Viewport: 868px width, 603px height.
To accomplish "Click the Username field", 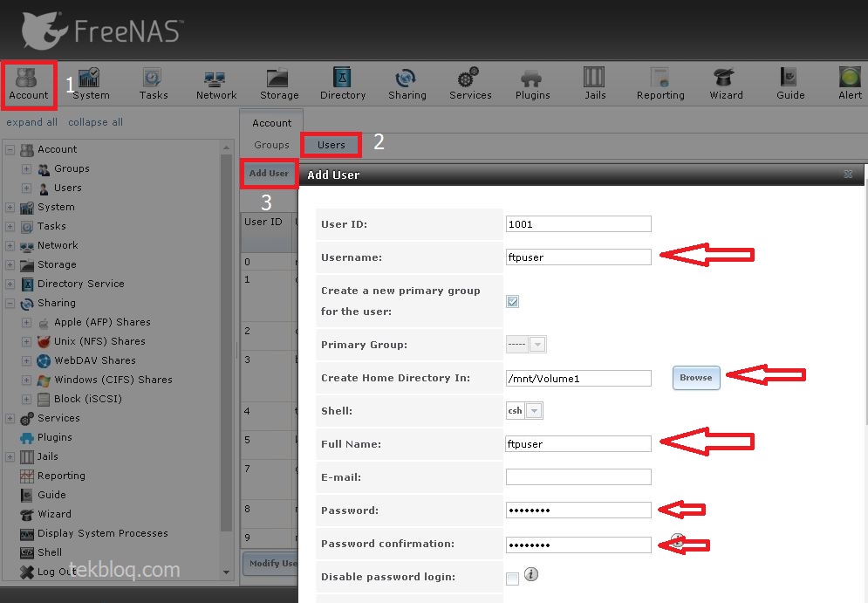I will (x=578, y=257).
